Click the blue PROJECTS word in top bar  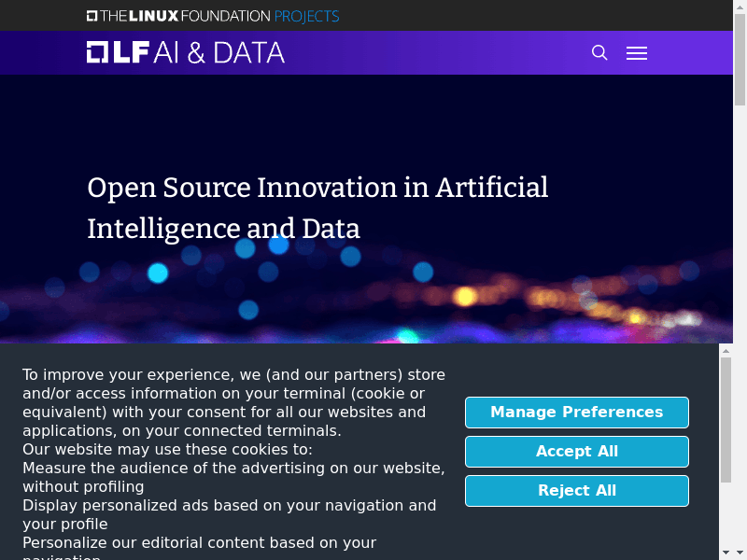coord(307,16)
